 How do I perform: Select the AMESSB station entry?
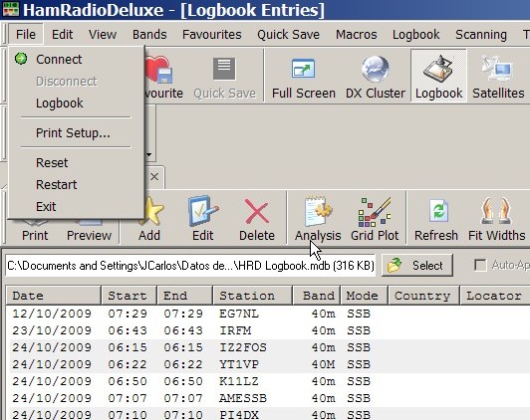point(243,398)
